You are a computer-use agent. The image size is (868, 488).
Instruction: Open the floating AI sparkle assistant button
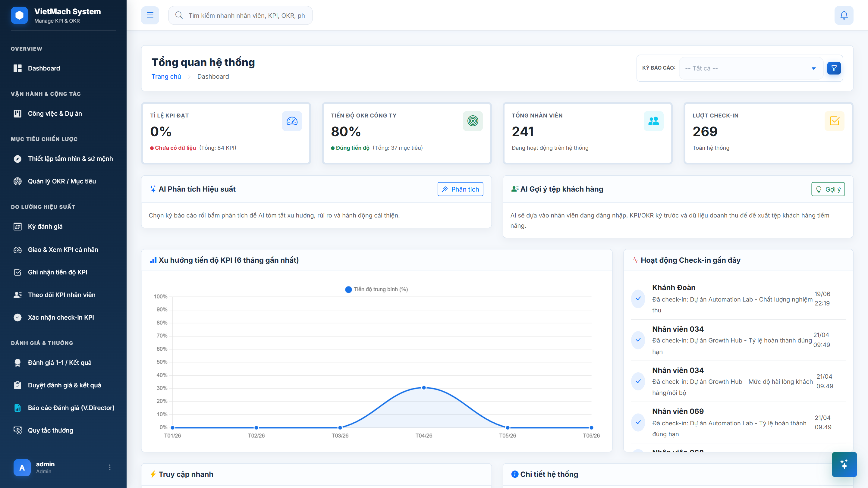point(844,465)
